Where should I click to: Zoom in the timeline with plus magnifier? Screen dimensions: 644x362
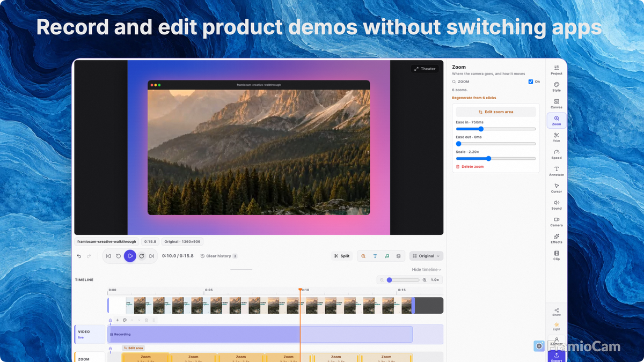pyautogui.click(x=425, y=280)
